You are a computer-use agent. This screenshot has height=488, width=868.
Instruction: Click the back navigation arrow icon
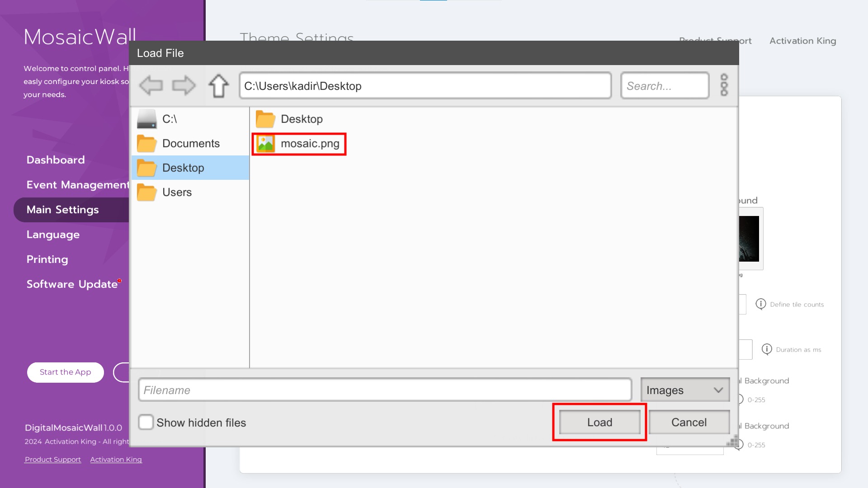pos(151,85)
